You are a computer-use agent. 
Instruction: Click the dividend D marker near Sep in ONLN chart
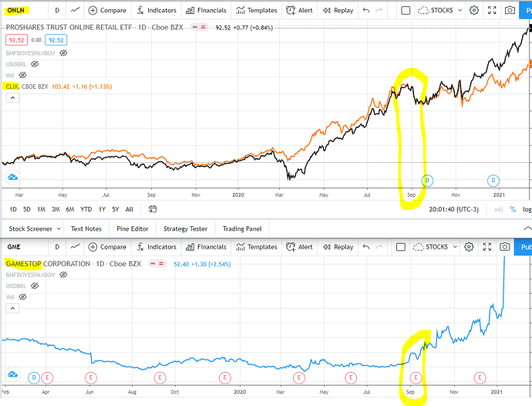[x=427, y=181]
